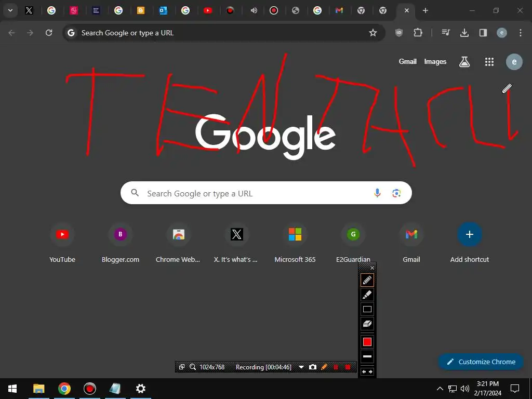Start voice search with the microphone
The height and width of the screenshot is (399, 532).
coord(377,193)
